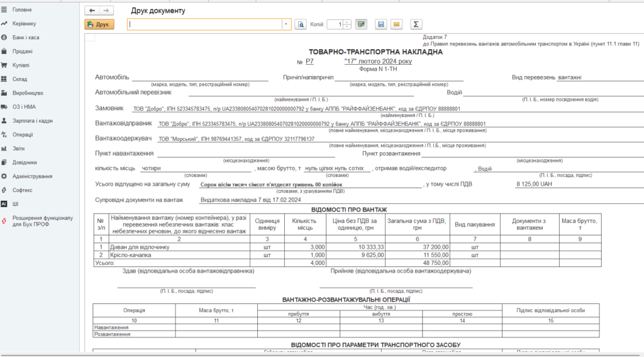This screenshot has width=644, height=357.
Task: Click the Операції sidebar icon
Action: (x=4, y=135)
